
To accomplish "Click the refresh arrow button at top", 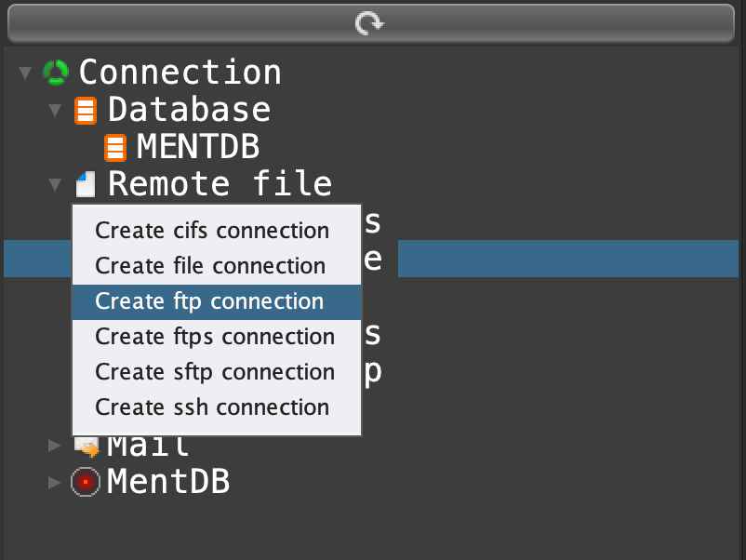I will [x=370, y=23].
